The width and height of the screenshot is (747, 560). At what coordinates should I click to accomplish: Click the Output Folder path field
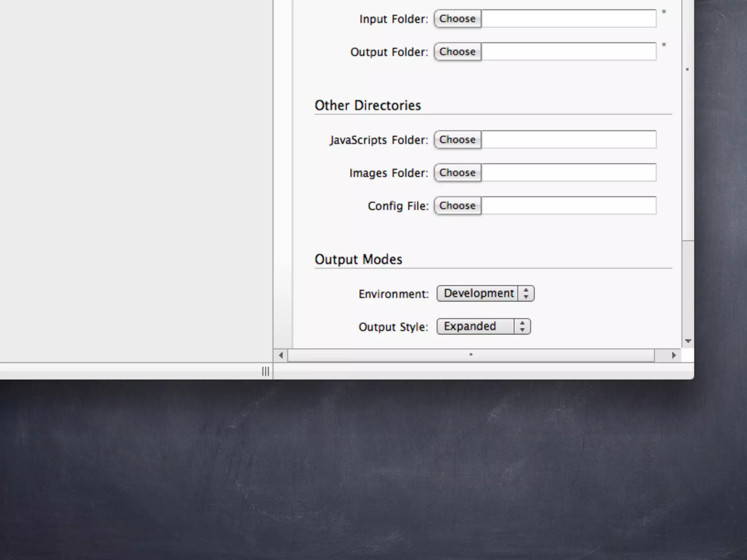point(568,51)
